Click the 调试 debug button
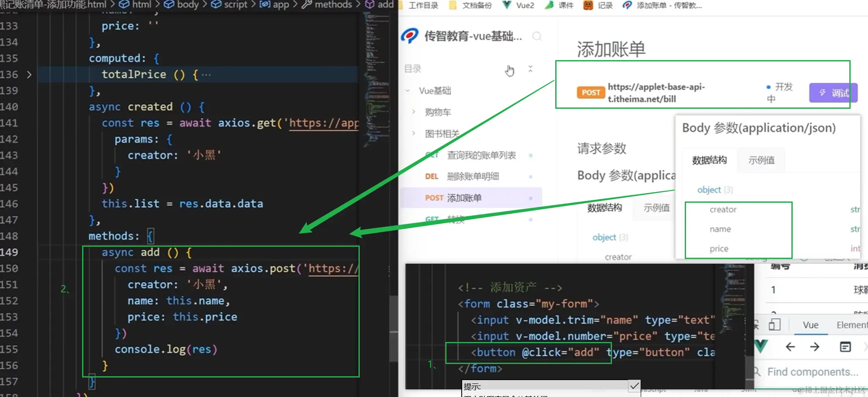868x397 pixels. [x=833, y=93]
